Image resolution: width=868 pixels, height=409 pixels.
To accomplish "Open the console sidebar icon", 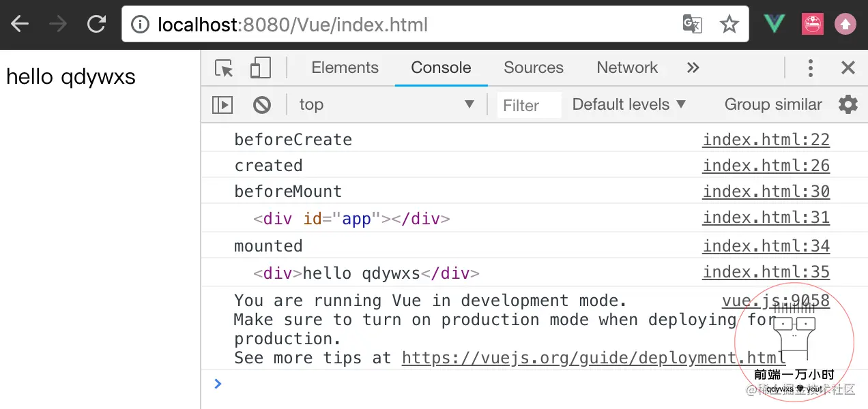I will click(x=222, y=104).
